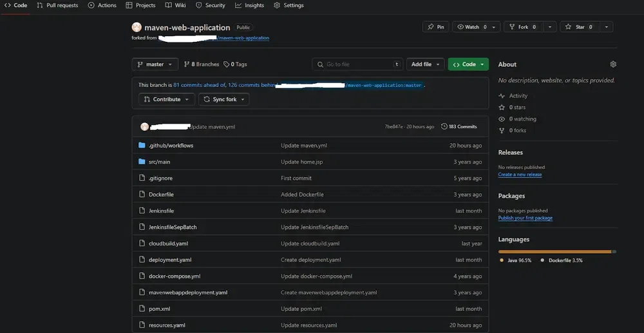The height and width of the screenshot is (333, 644).
Task: Go to the Insights tab
Action: 250,5
